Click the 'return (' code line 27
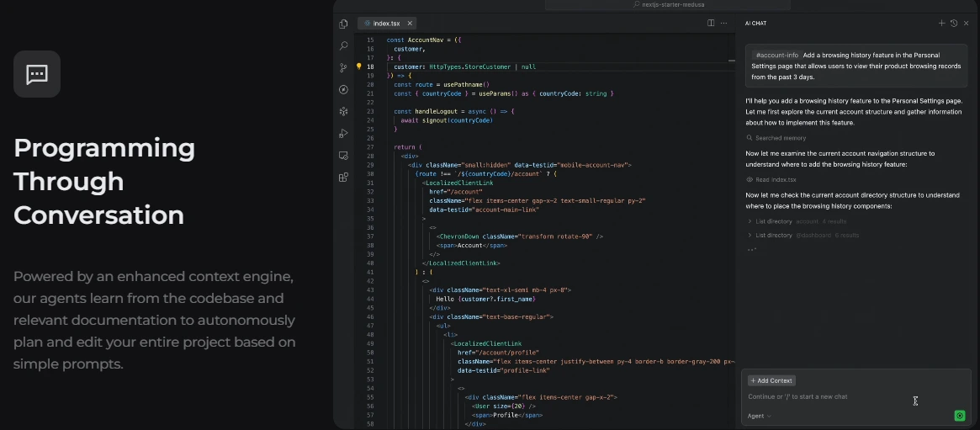Image resolution: width=980 pixels, height=430 pixels. (407, 147)
